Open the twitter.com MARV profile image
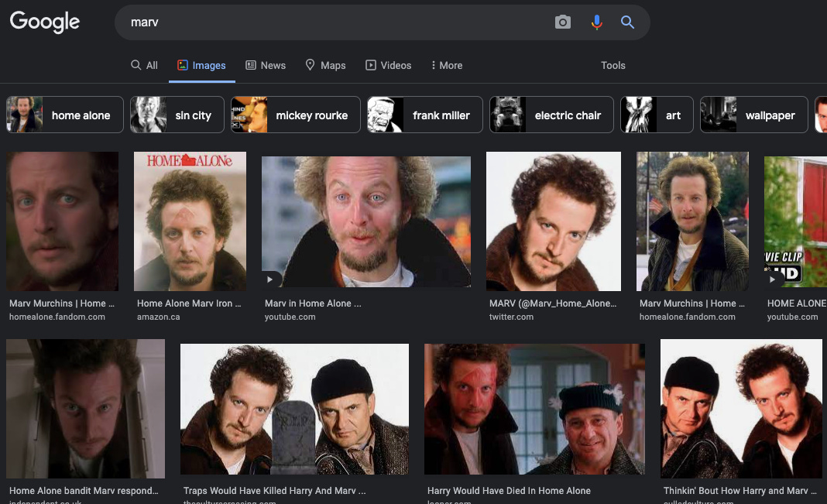 [x=553, y=221]
